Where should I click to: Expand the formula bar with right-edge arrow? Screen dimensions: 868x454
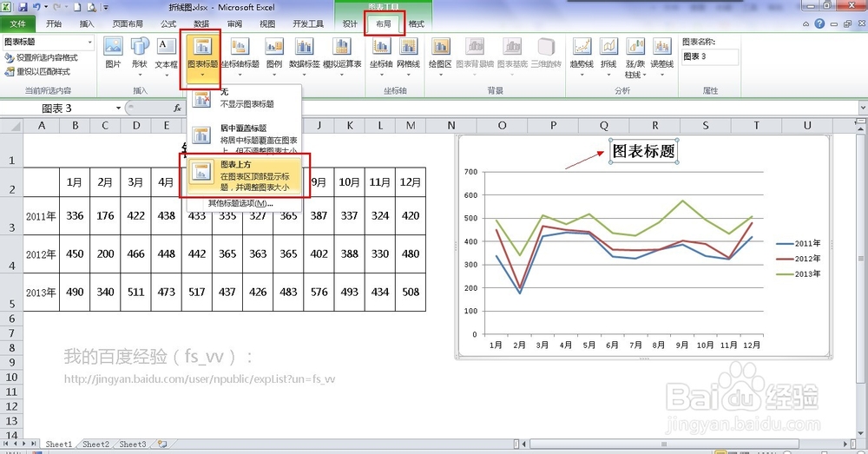tap(863, 108)
